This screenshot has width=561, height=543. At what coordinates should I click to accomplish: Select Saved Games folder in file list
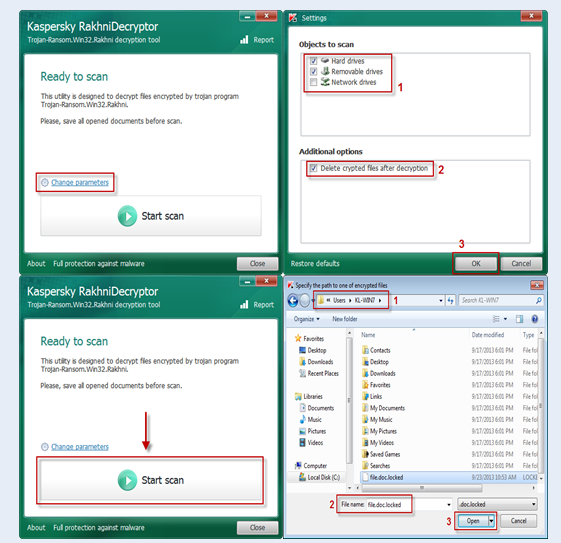tap(381, 454)
